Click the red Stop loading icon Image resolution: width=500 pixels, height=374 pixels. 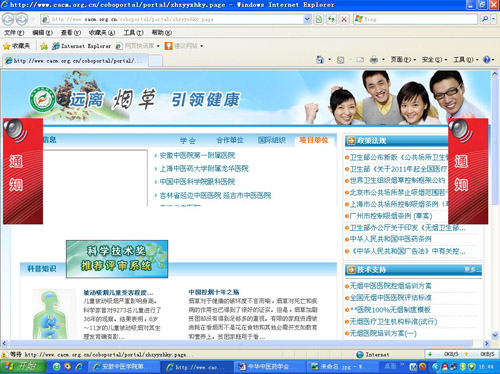[x=344, y=19]
